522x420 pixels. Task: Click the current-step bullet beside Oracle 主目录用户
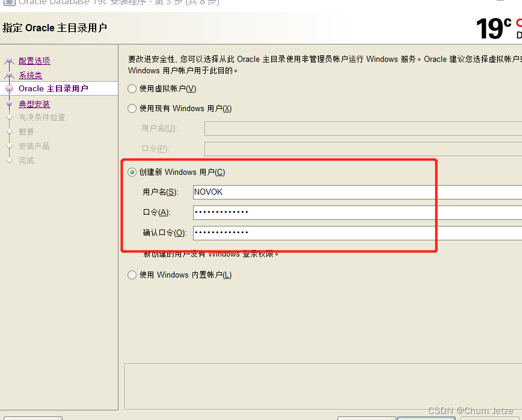[10, 88]
